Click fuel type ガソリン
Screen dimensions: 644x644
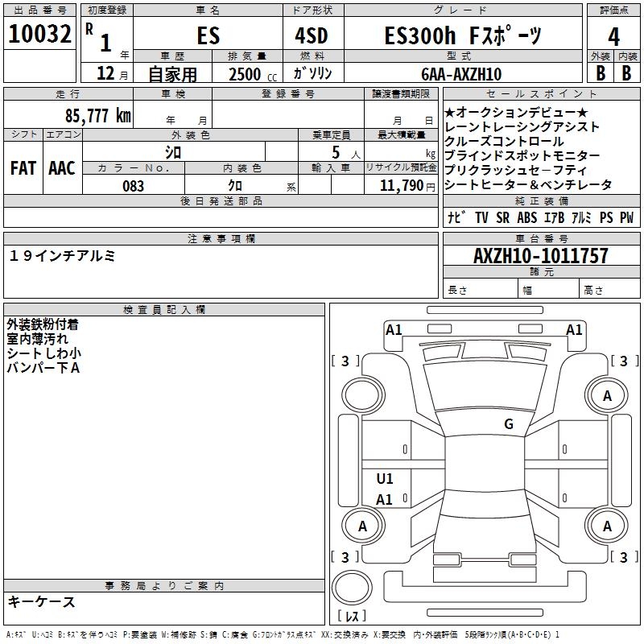pos(312,73)
